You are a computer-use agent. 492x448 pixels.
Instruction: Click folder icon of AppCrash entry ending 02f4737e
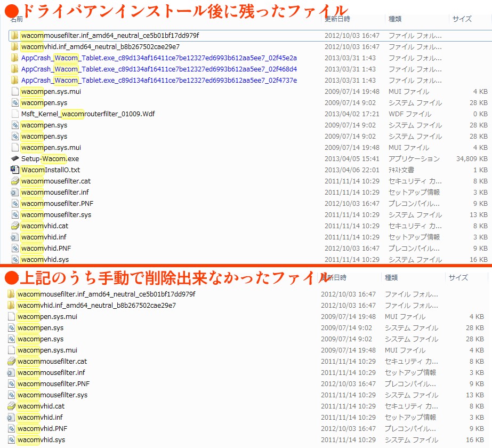tap(14, 81)
